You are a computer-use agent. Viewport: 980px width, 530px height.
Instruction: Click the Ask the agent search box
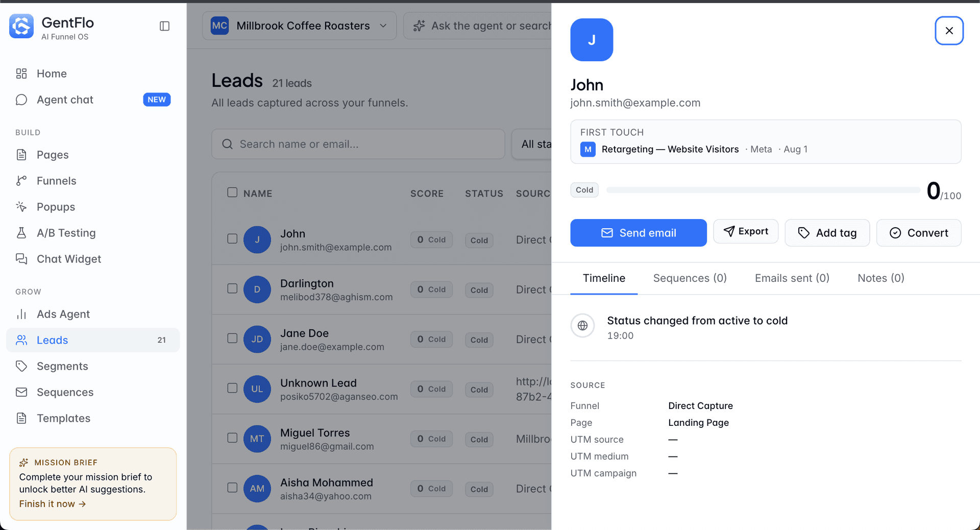click(x=477, y=26)
